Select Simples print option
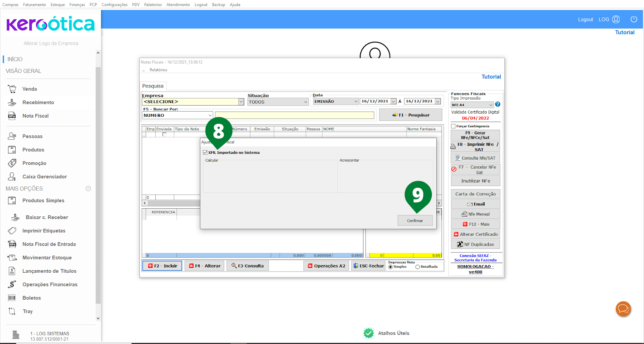This screenshot has width=644, height=344. [x=390, y=267]
